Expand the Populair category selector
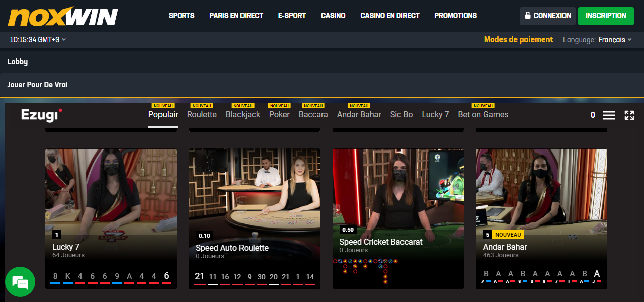This screenshot has height=302, width=644. 163,115
